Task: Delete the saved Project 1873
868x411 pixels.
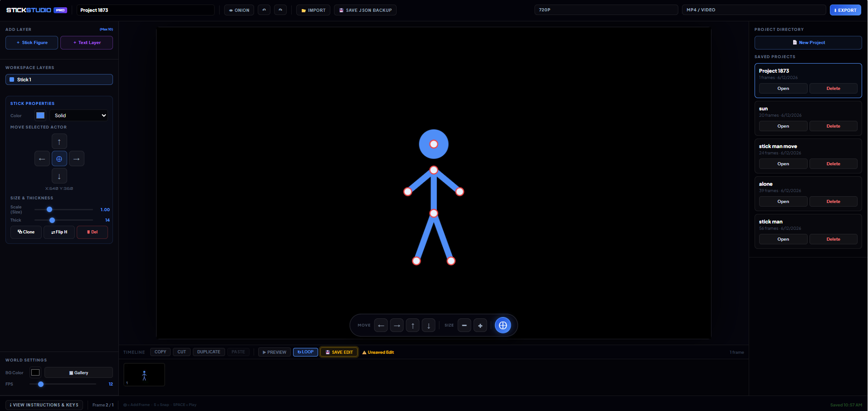Action: [834, 89]
